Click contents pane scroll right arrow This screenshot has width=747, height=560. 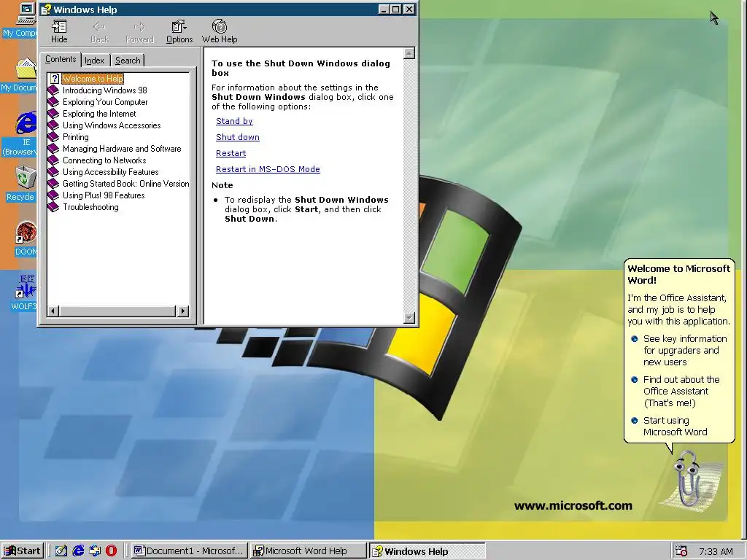183,311
